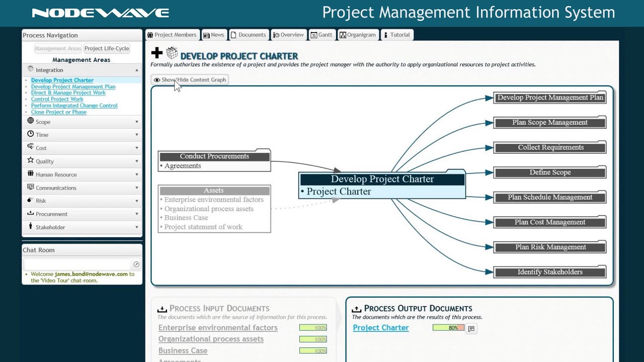
Task: Click the Human Resource people icon
Action: (x=31, y=174)
